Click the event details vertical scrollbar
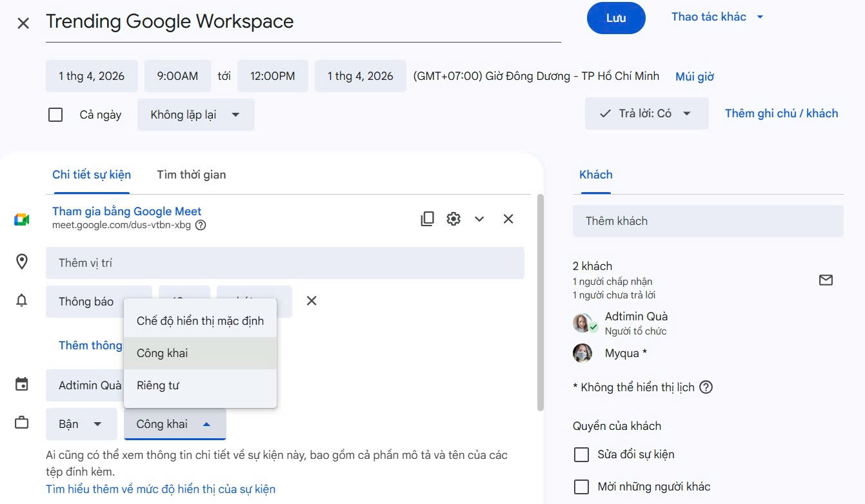The width and height of the screenshot is (865, 504). point(541,303)
